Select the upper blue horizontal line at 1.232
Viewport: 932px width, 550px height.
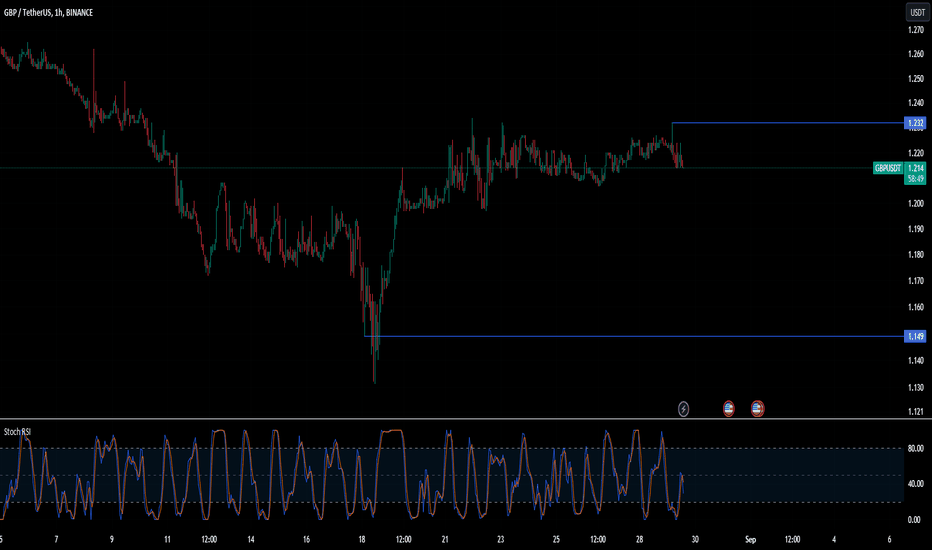pyautogui.click(x=788, y=123)
